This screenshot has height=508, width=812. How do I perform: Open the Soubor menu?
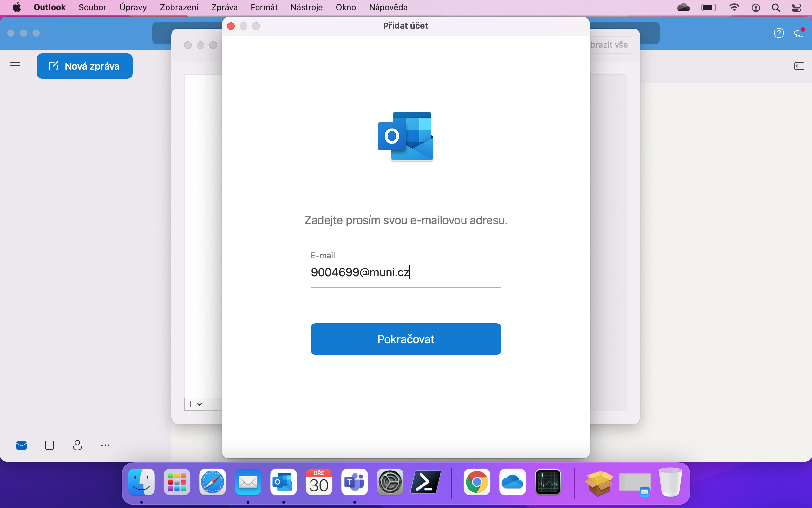tap(92, 7)
